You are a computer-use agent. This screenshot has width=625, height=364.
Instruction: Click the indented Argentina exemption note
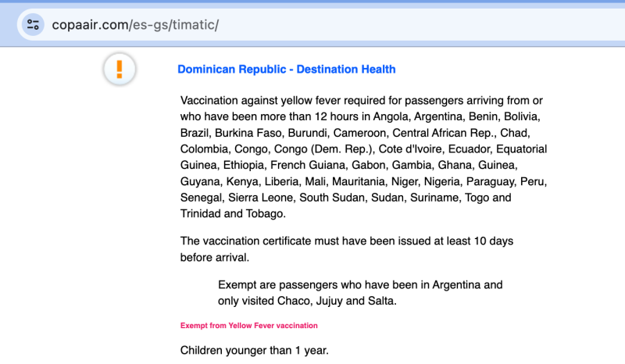(360, 293)
